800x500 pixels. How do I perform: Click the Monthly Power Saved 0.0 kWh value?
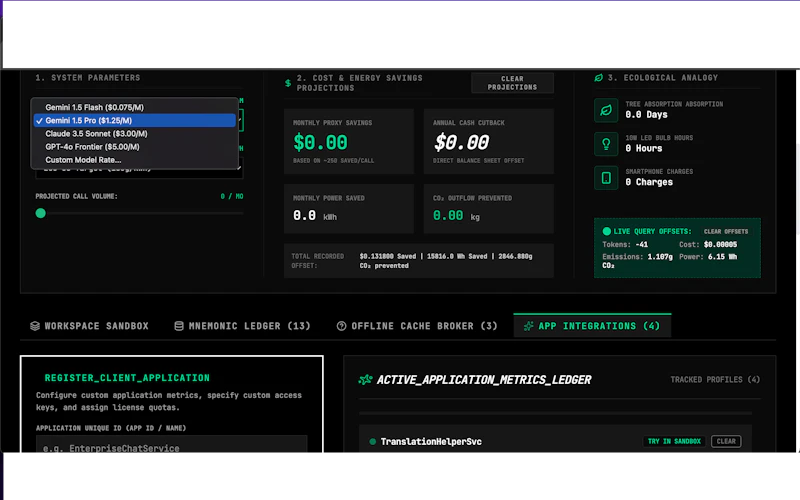(x=315, y=216)
